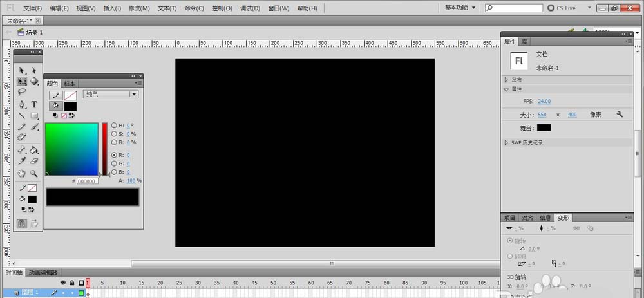
Task: Select the blue radio button in RGB group
Action: [x=114, y=172]
